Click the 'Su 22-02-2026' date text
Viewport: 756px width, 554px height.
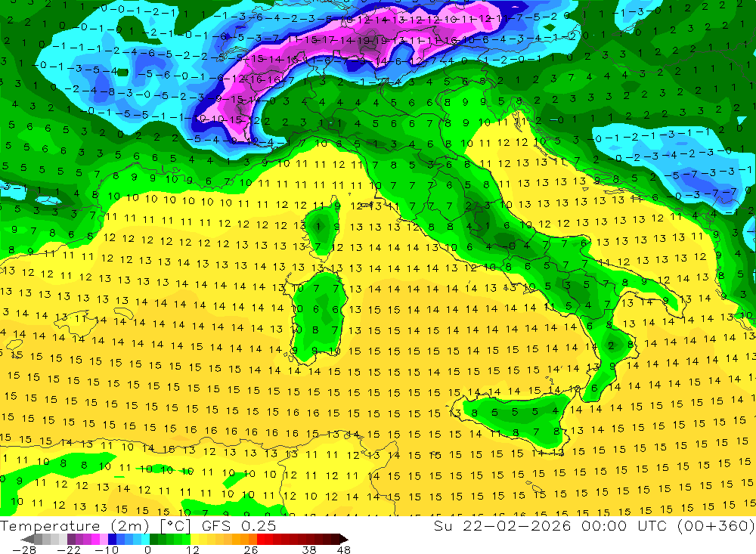tap(502, 525)
